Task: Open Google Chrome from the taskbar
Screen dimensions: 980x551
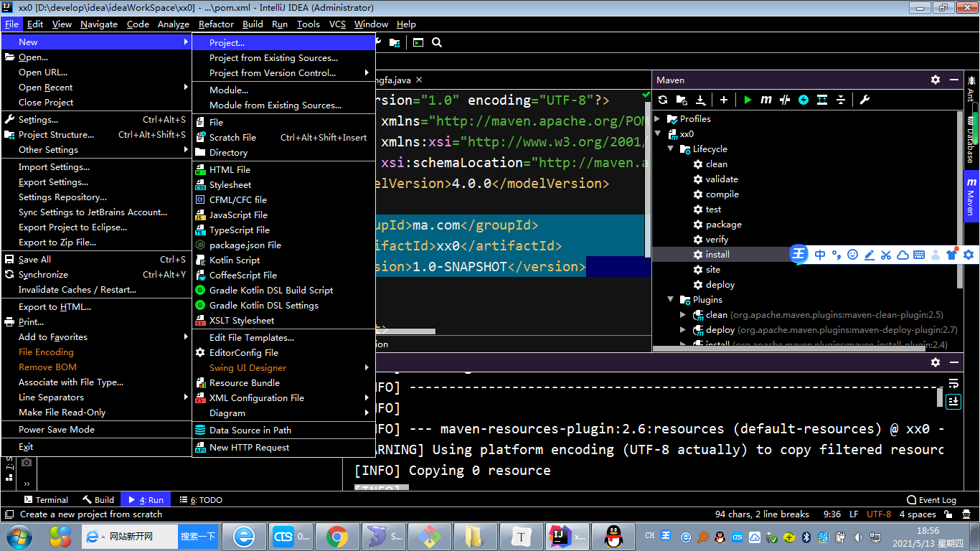Action: (x=337, y=536)
